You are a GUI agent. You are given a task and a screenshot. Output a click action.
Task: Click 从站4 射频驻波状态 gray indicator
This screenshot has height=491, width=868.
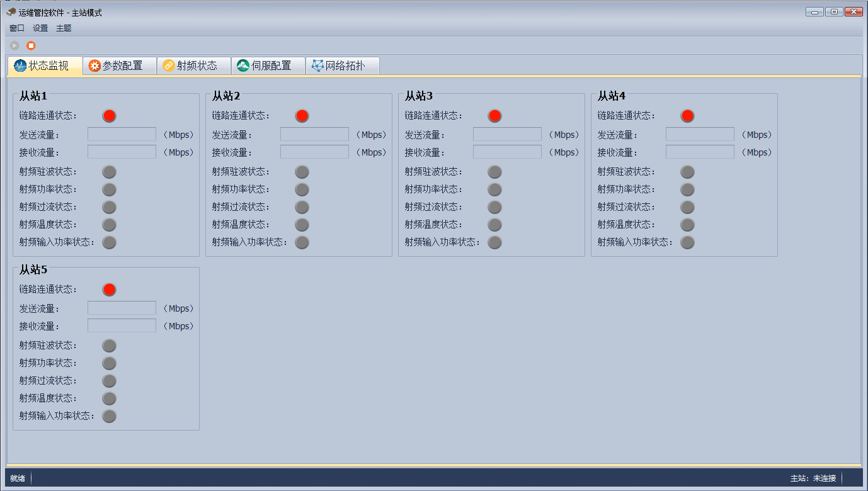coord(688,172)
